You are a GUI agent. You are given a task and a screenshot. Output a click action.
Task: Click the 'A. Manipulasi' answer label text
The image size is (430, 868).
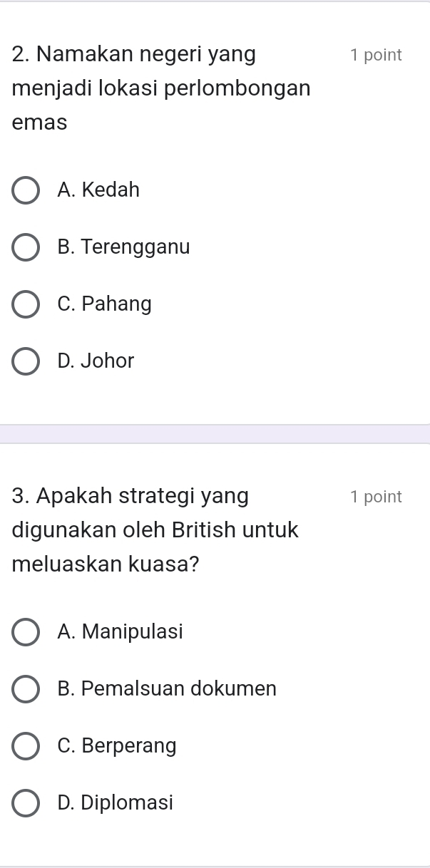pos(121,632)
